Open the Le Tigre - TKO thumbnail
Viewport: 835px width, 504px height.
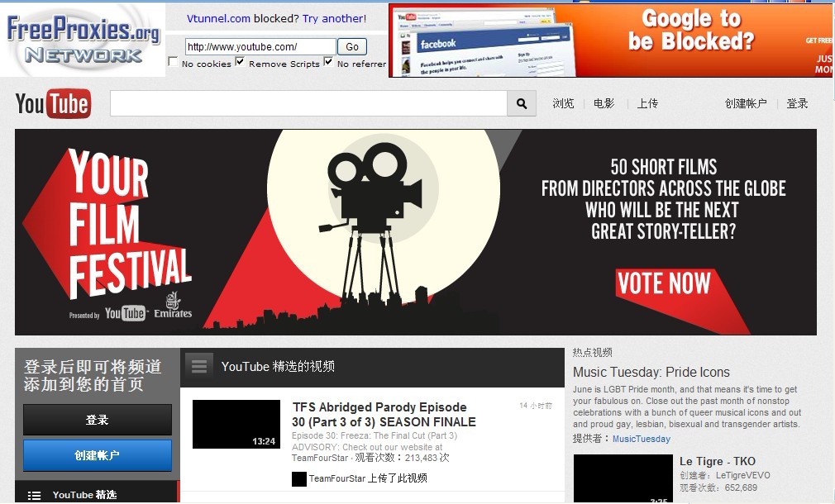click(623, 478)
